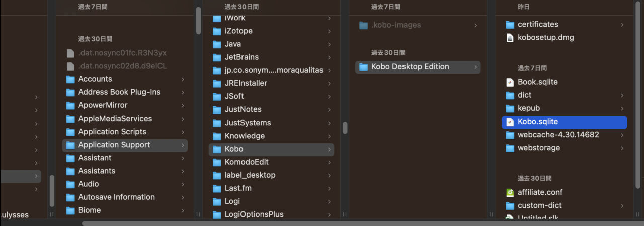Screen dimensions: 644x226
Task: Expand the .kobo-images folder chevron
Action: pos(475,25)
